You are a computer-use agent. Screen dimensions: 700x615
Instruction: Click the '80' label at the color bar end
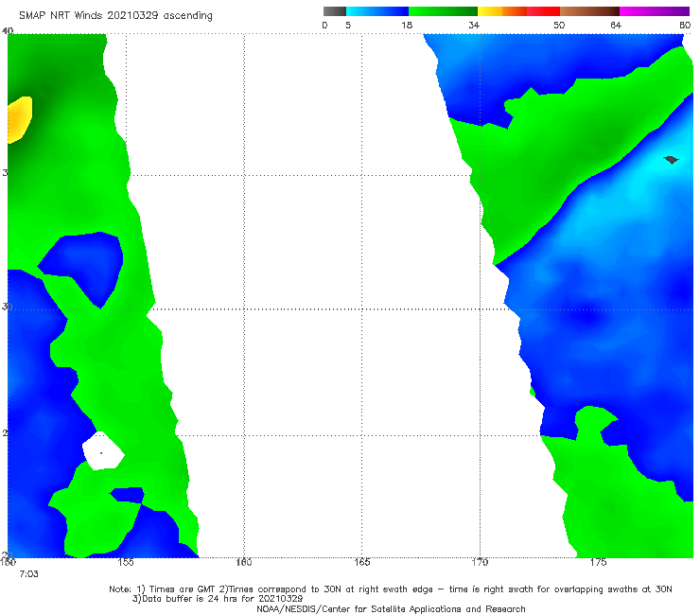[x=685, y=26]
